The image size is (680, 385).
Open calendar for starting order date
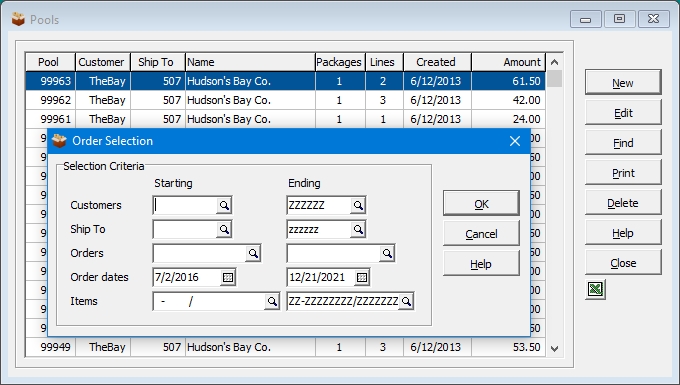pyautogui.click(x=228, y=277)
